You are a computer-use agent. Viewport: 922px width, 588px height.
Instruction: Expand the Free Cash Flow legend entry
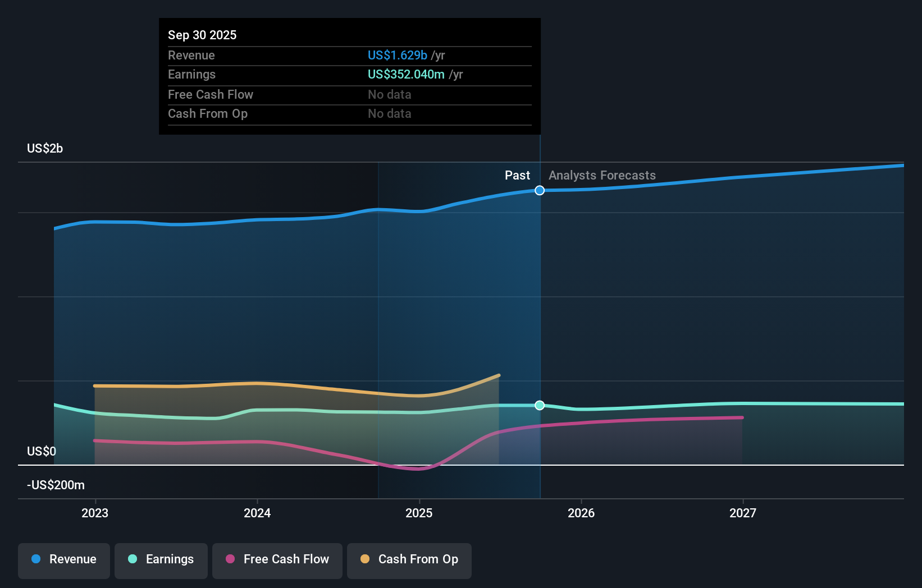[x=277, y=559]
